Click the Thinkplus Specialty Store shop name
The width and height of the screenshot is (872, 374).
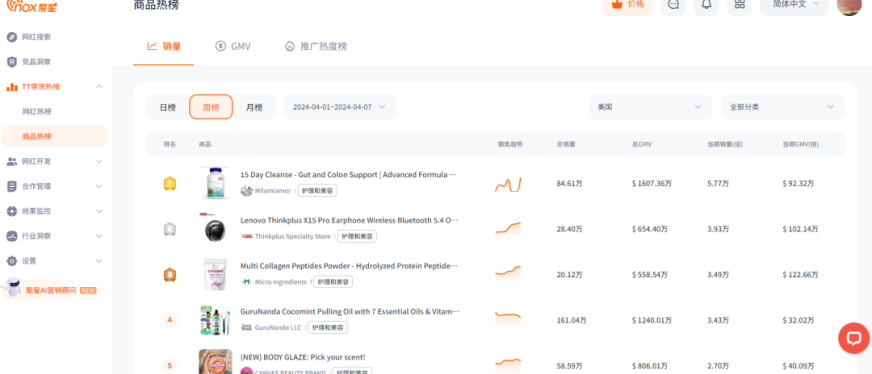(x=293, y=236)
